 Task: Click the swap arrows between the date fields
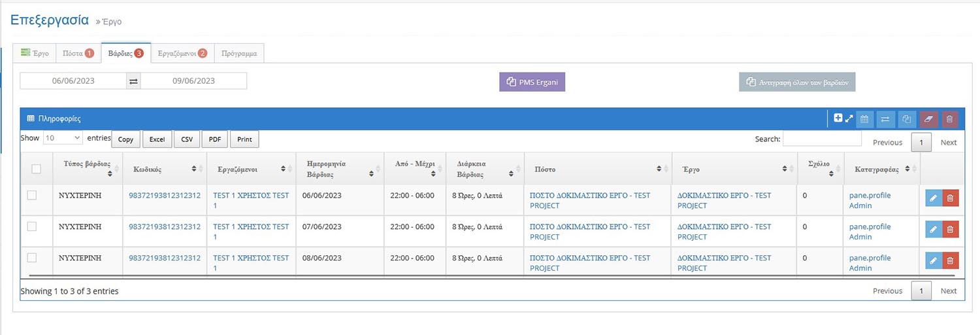coord(133,81)
